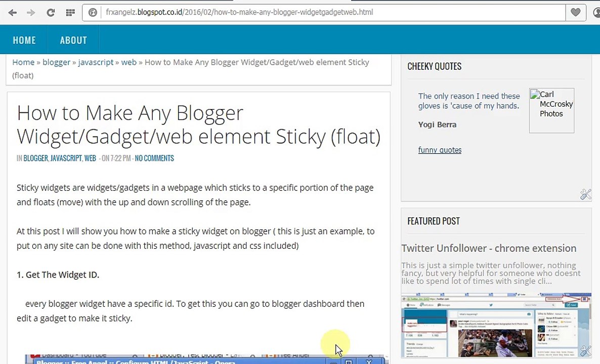
Task: Click the site info globe icon
Action: pos(93,13)
